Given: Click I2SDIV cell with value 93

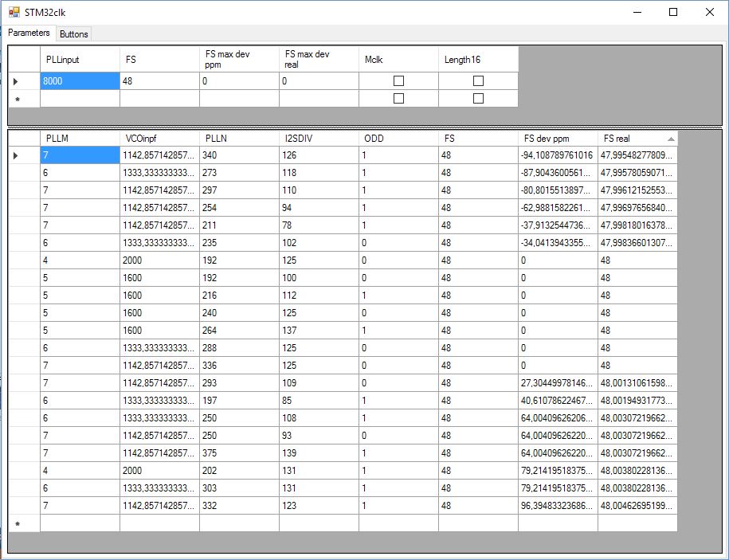Looking at the screenshot, I should click(319, 436).
